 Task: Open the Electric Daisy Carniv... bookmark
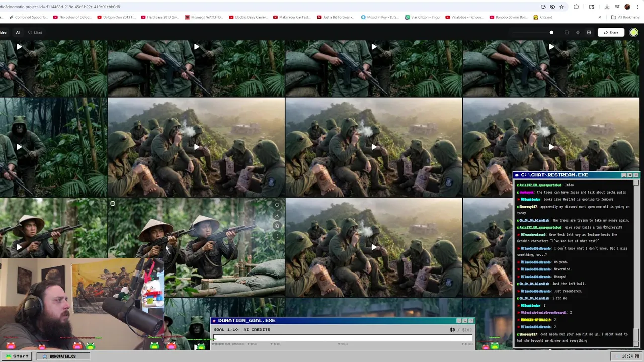248,17
